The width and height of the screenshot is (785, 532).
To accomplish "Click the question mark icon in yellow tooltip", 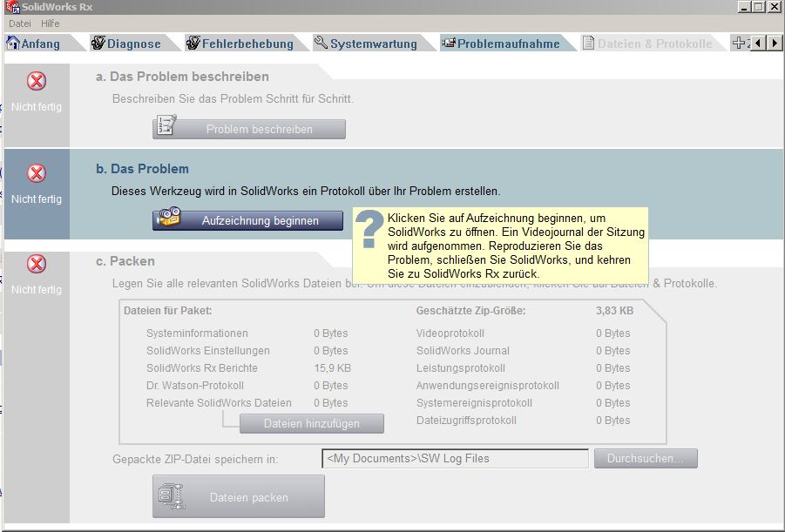I will (x=370, y=229).
